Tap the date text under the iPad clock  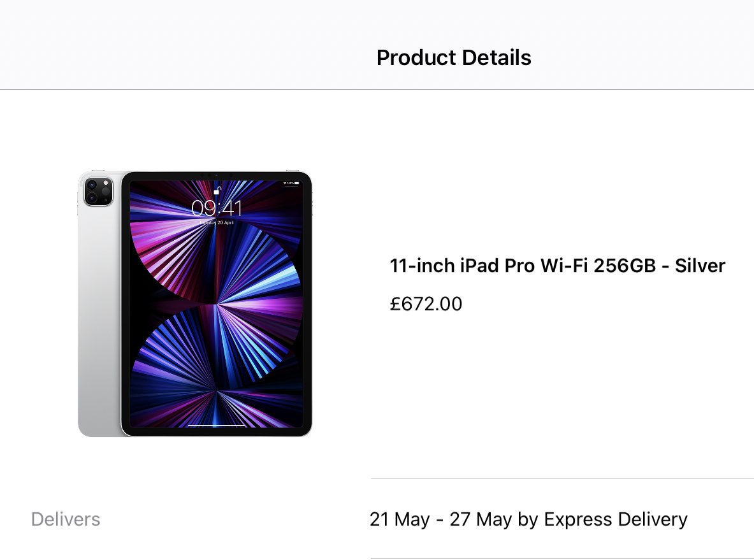pos(217,223)
